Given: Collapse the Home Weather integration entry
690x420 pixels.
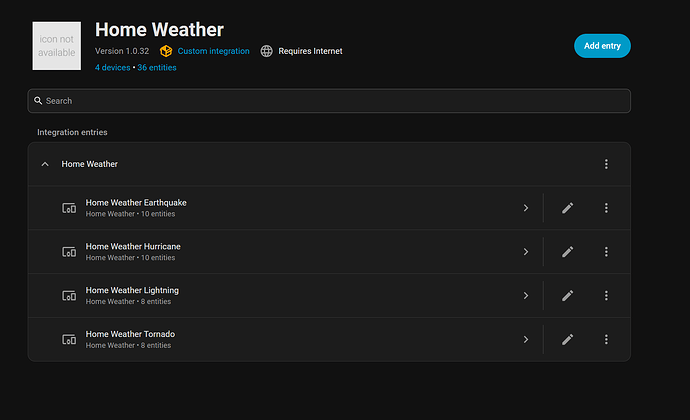Looking at the screenshot, I should (45, 164).
